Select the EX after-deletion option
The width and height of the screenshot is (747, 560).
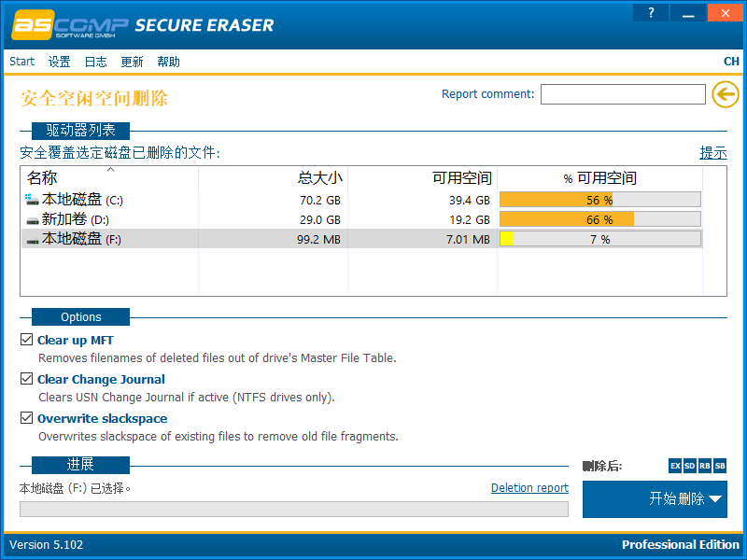click(x=675, y=466)
